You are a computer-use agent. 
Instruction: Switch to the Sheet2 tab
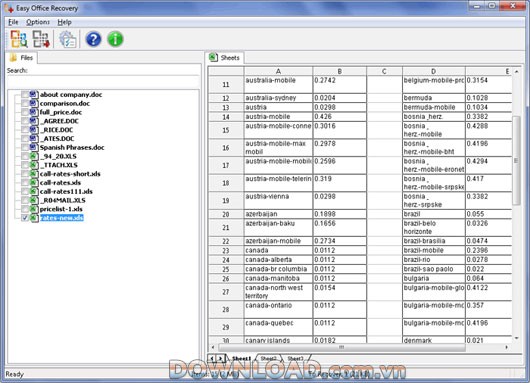[268, 358]
